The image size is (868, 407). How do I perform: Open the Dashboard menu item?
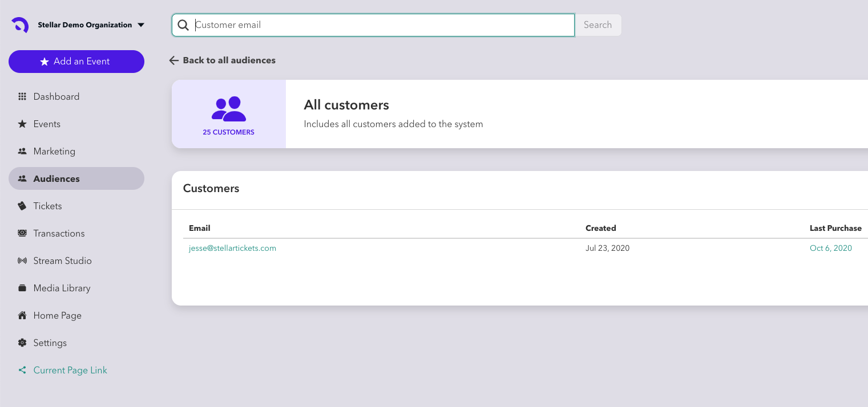(x=76, y=96)
